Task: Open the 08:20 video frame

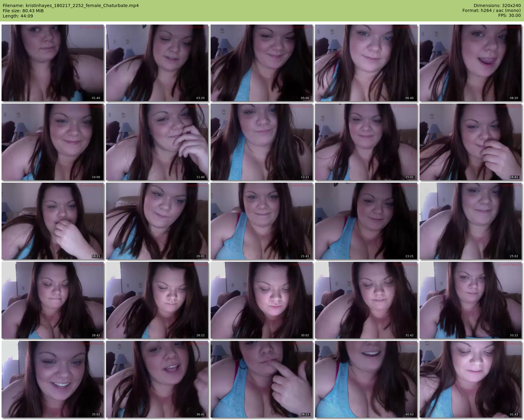Action: point(471,63)
